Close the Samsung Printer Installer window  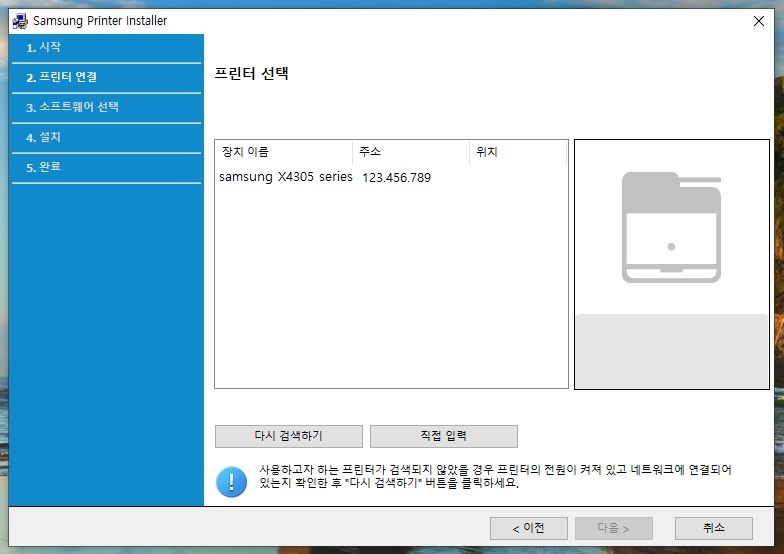point(758,21)
